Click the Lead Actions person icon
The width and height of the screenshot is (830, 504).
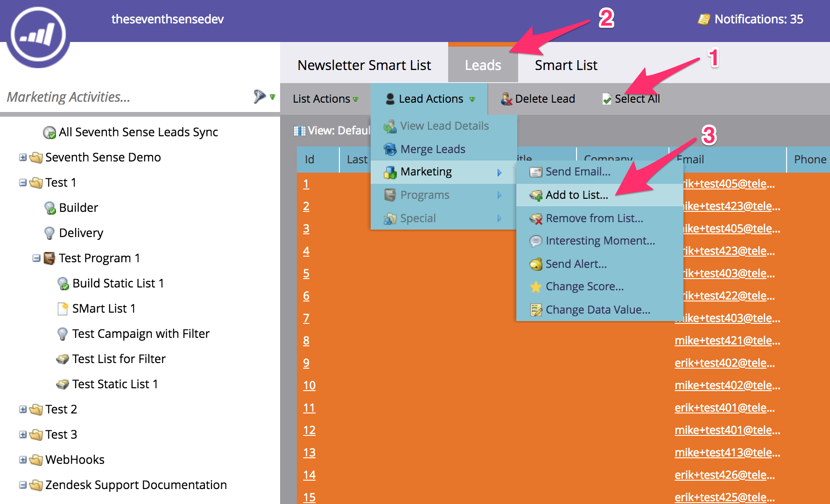[x=390, y=99]
